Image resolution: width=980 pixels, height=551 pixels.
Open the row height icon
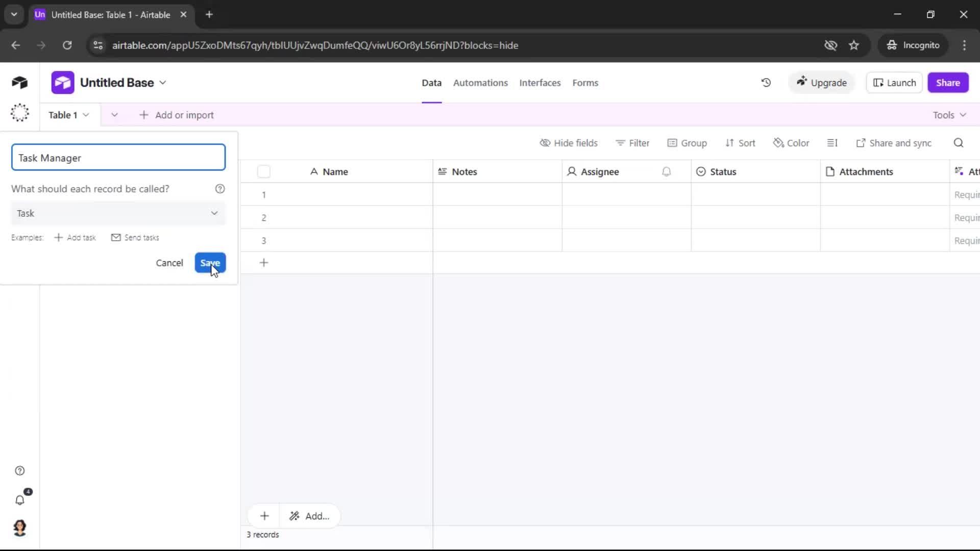point(832,143)
